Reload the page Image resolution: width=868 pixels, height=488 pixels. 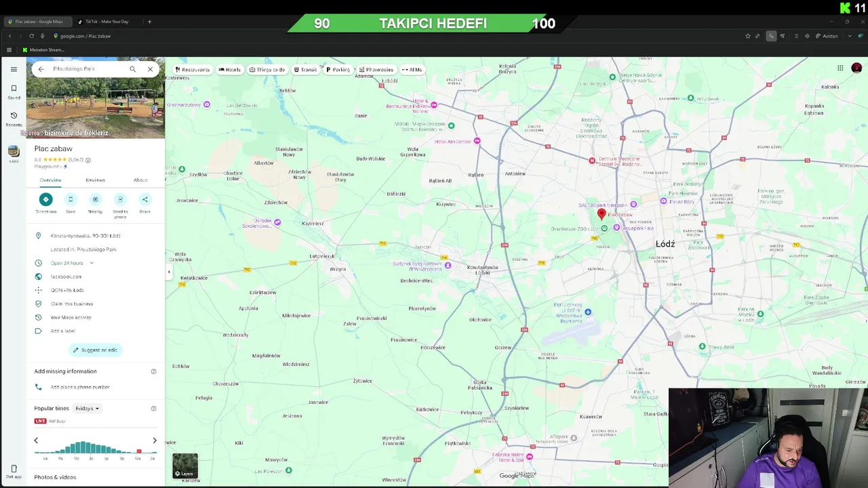[x=31, y=36]
